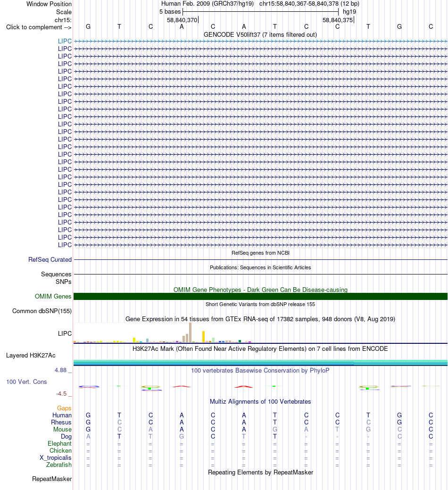The height and width of the screenshot is (490, 448).
Task: Click the 4.88 PhyloP upper scale value
Action: tap(61, 370)
